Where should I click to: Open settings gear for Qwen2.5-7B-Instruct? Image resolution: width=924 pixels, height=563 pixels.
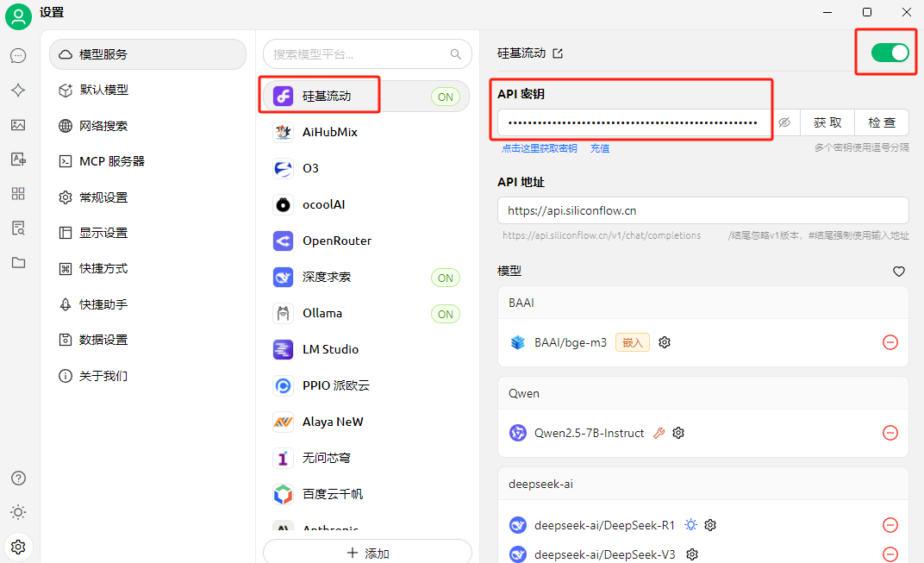[678, 433]
